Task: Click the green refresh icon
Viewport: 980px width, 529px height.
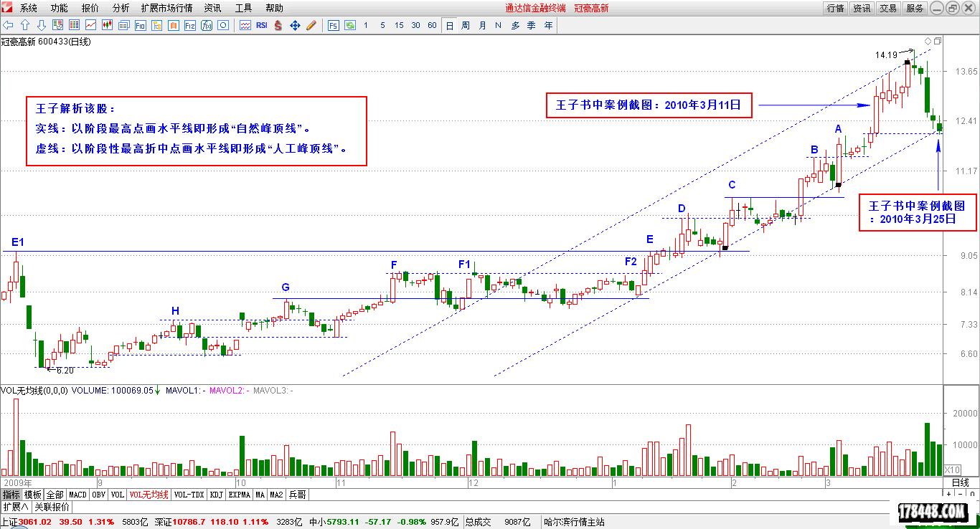Action: (x=350, y=25)
